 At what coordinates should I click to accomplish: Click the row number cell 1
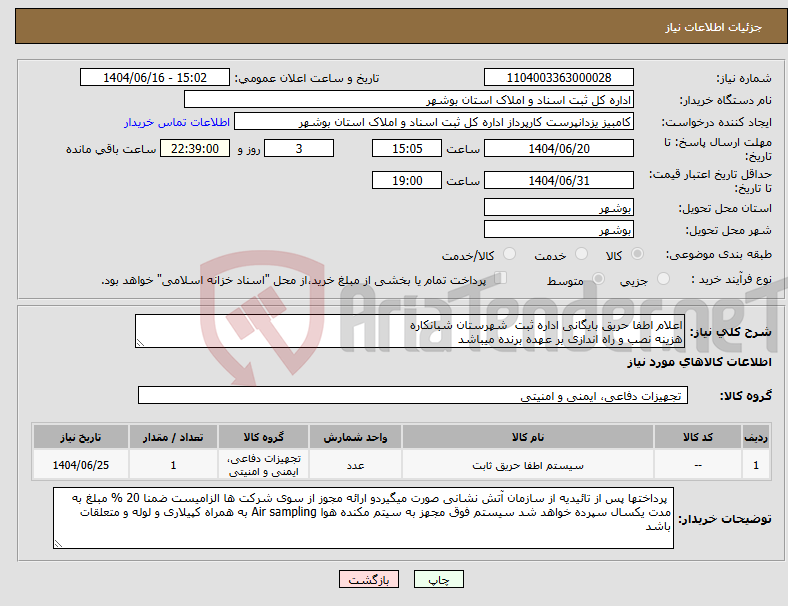(x=756, y=465)
